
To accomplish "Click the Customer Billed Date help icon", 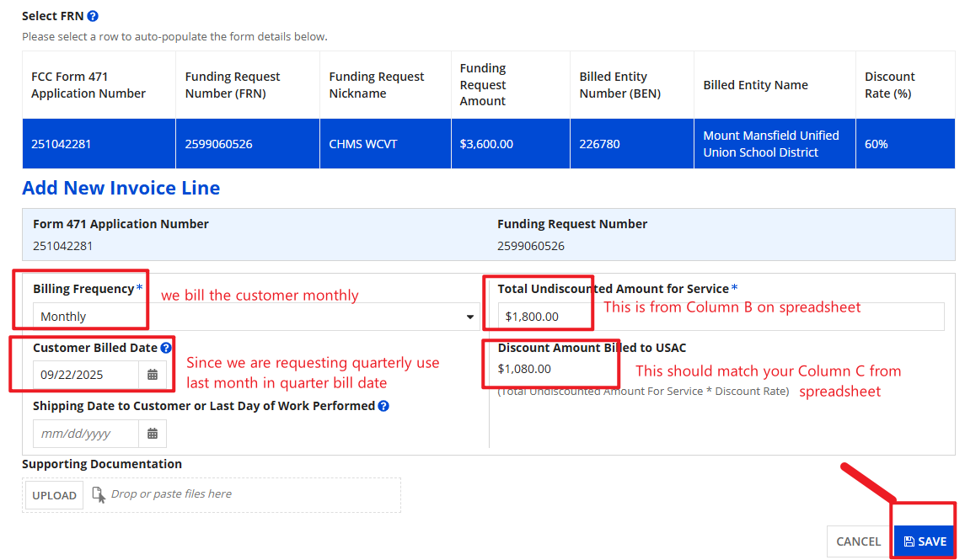I will coord(166,348).
